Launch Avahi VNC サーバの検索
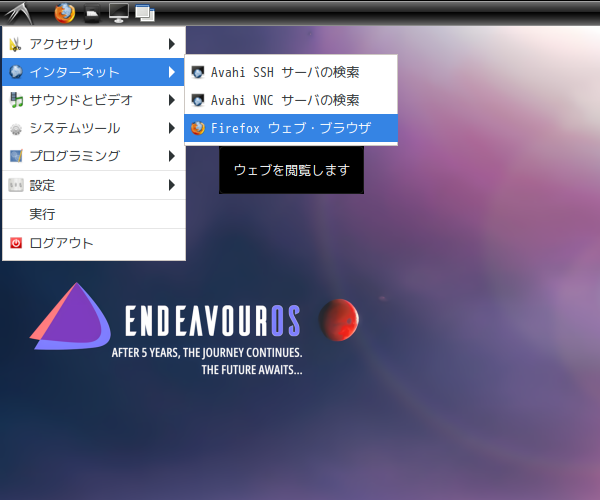 [291, 100]
